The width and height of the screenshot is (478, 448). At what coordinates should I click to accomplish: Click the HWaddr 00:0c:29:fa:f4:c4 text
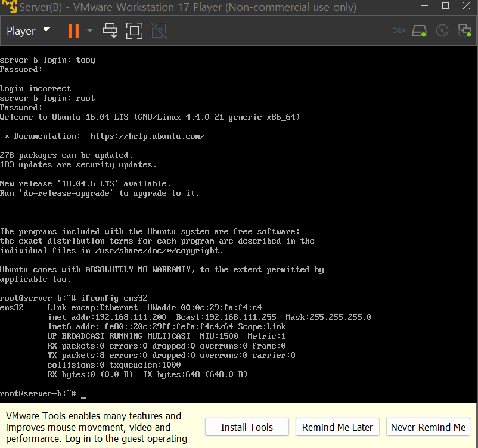[204, 307]
